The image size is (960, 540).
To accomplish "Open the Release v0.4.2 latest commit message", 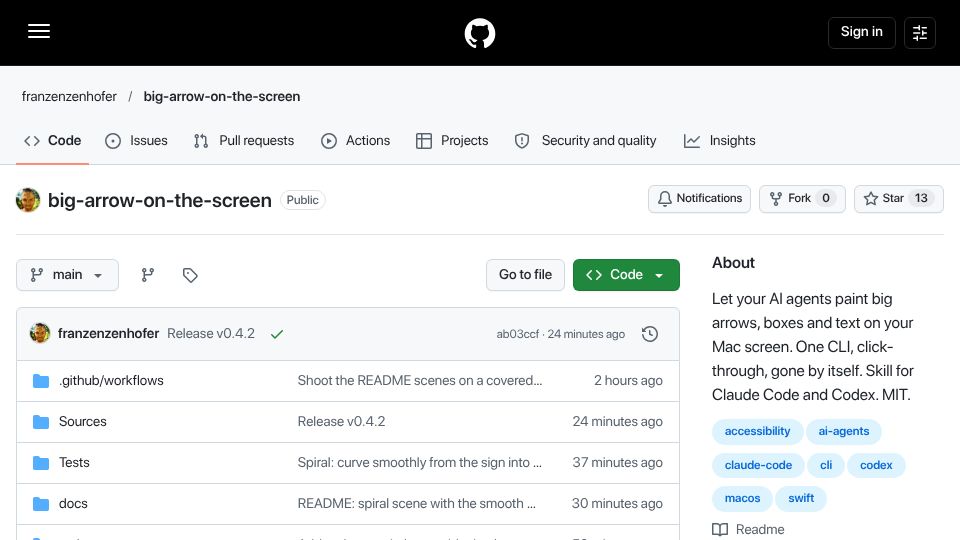I will point(211,334).
